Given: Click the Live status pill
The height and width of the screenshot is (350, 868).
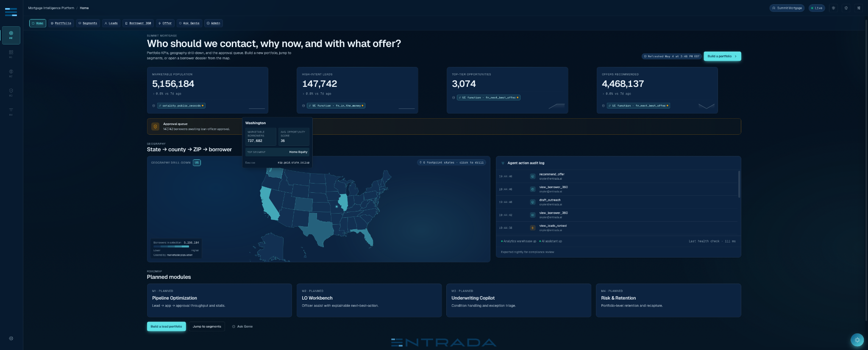Looking at the screenshot, I should tap(816, 8).
